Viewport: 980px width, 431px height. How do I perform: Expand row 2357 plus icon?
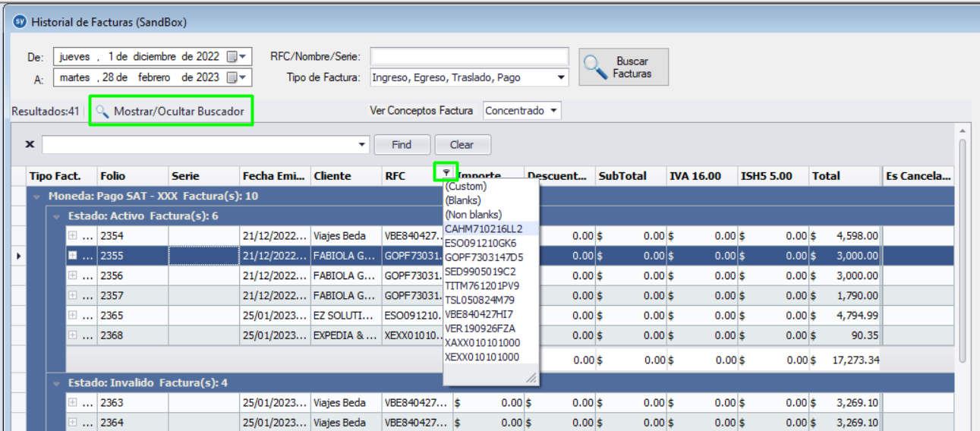[73, 295]
